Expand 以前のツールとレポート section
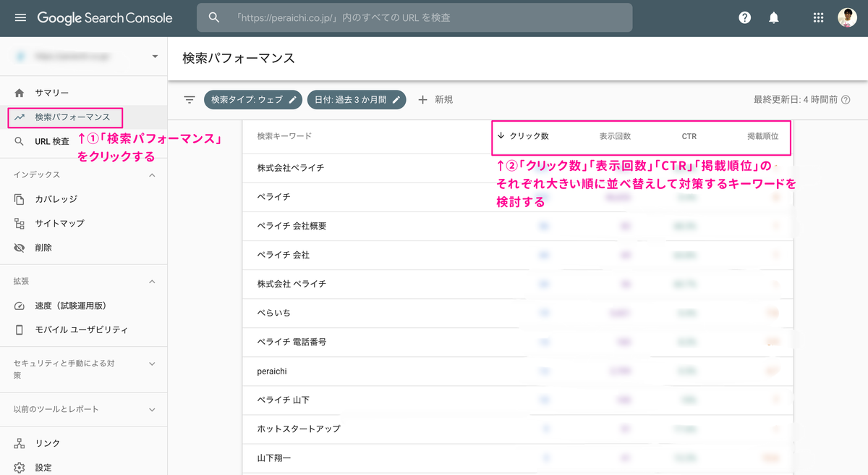868x475 pixels. [x=152, y=409]
